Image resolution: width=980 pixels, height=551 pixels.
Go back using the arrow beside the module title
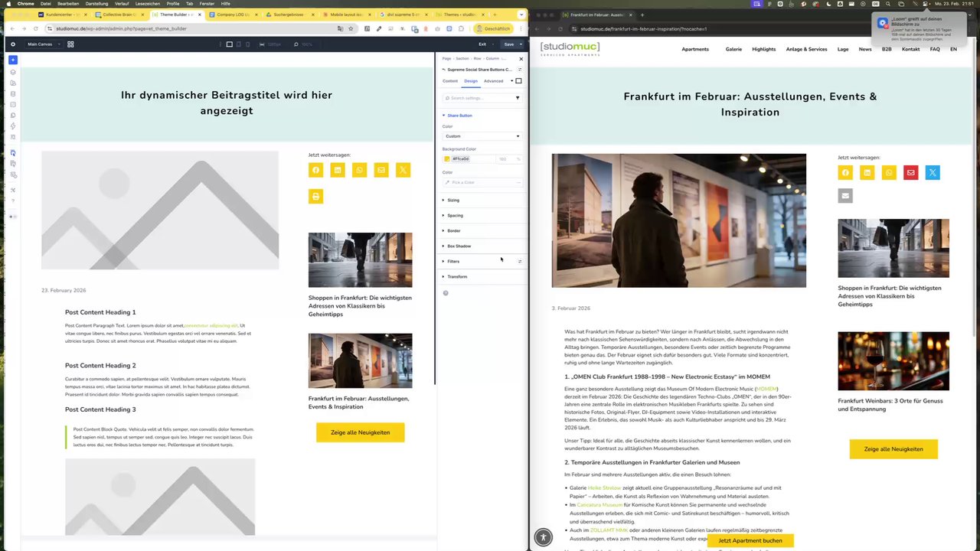click(444, 70)
